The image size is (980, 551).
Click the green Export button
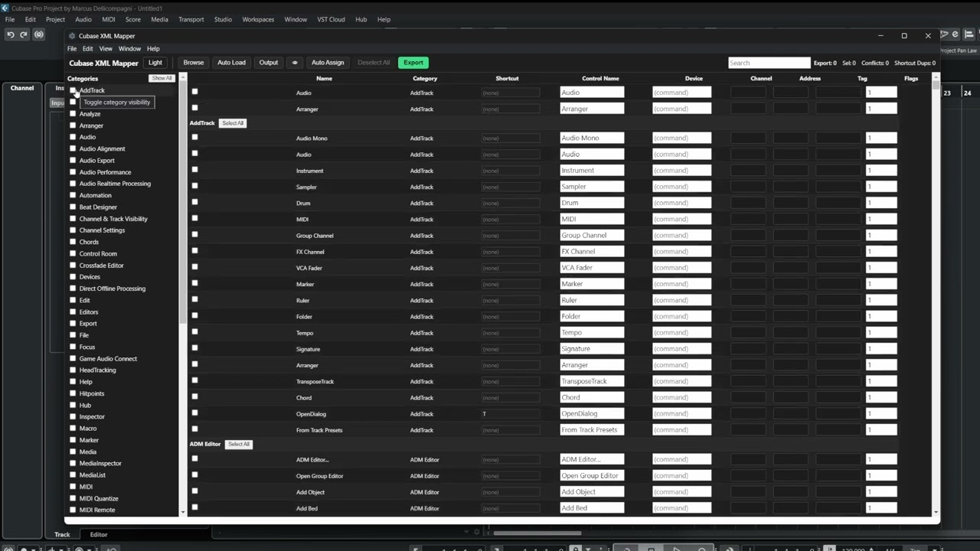413,63
